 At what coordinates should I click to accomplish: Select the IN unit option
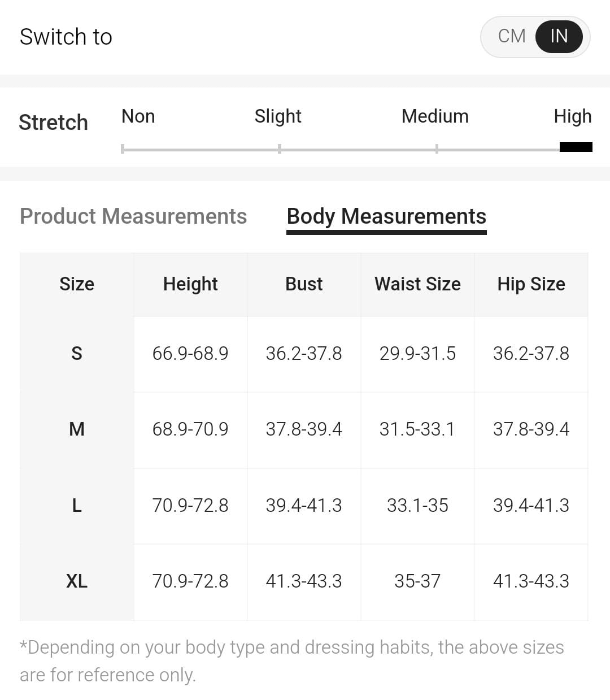click(559, 37)
